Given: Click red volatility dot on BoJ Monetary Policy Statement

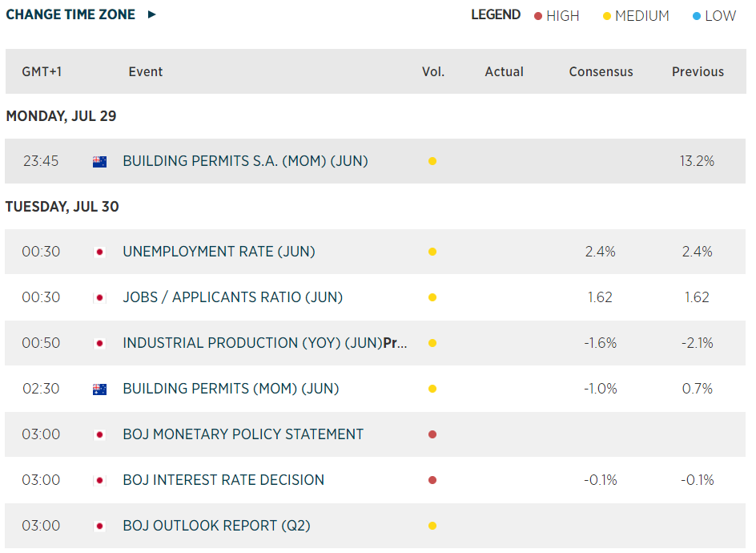Looking at the screenshot, I should [x=432, y=434].
